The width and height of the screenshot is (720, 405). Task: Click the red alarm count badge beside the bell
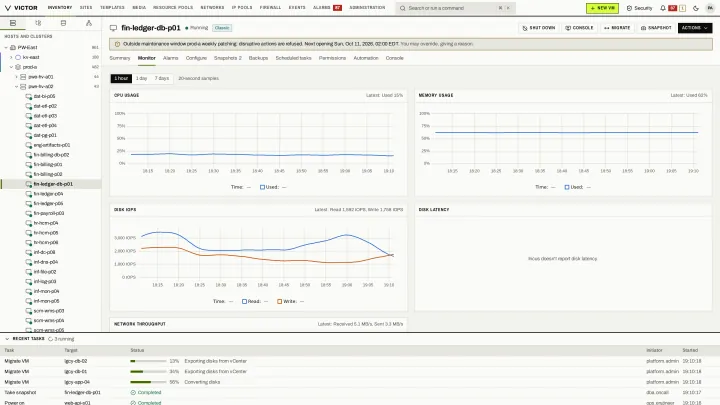673,8
